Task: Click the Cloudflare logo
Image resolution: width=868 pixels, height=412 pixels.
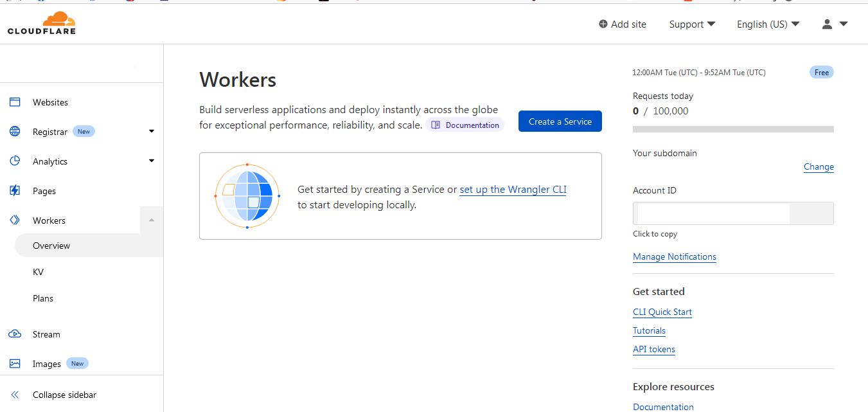Action: tap(42, 24)
